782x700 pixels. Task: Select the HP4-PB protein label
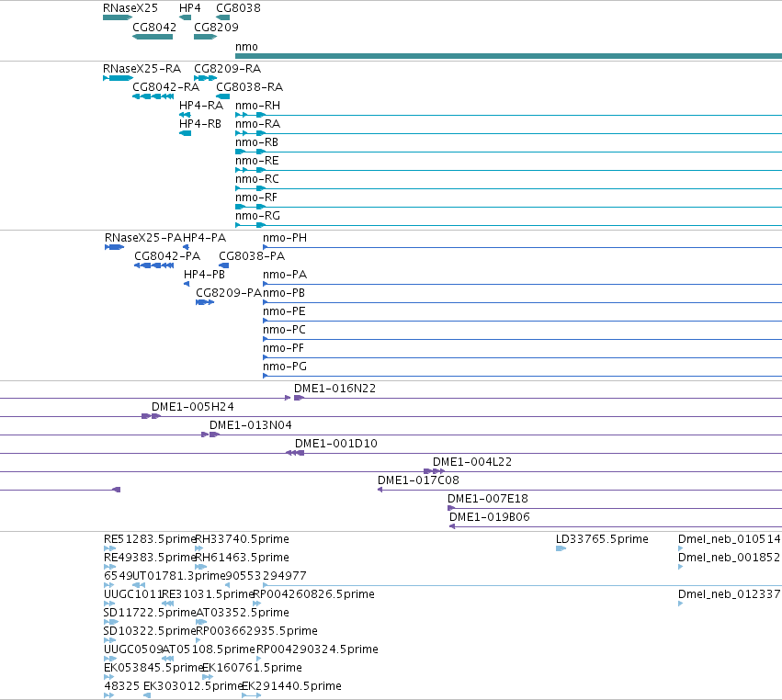(204, 275)
